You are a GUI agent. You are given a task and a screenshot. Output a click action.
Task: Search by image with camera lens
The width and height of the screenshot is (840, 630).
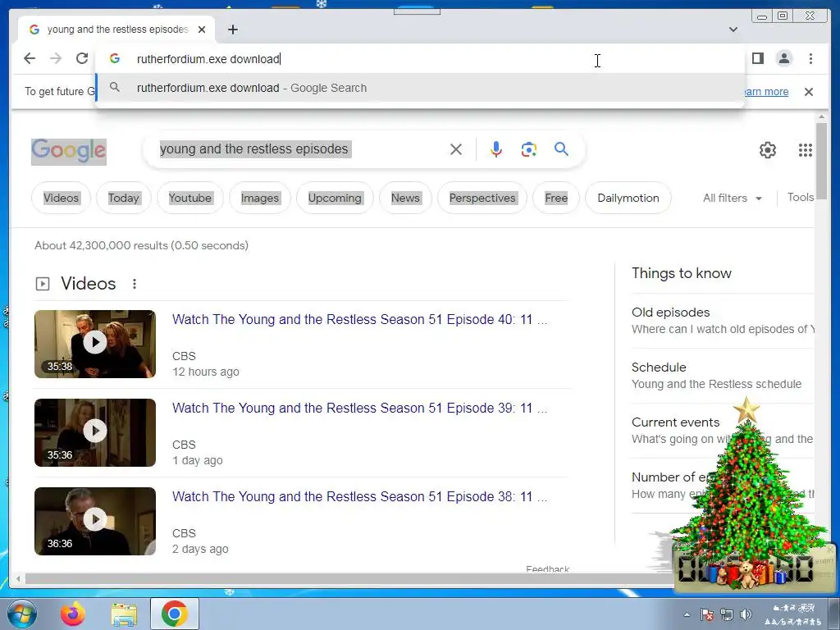[x=529, y=149]
